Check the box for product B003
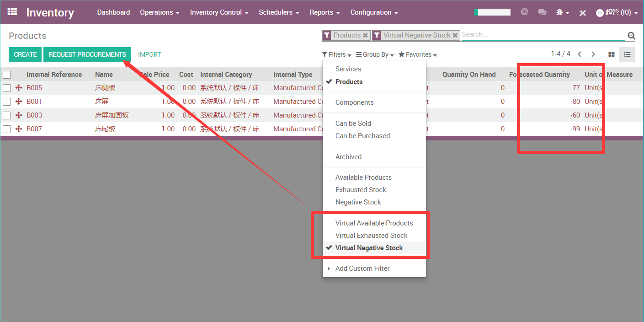 [x=7, y=115]
